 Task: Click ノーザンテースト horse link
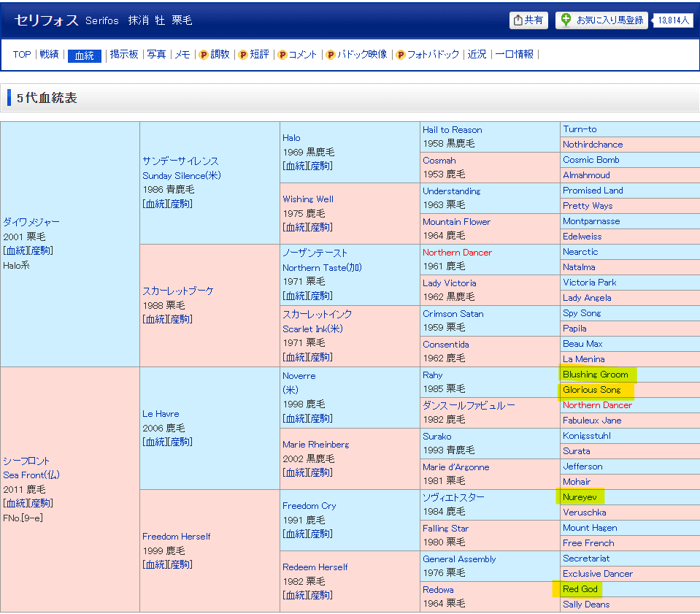[x=315, y=253]
